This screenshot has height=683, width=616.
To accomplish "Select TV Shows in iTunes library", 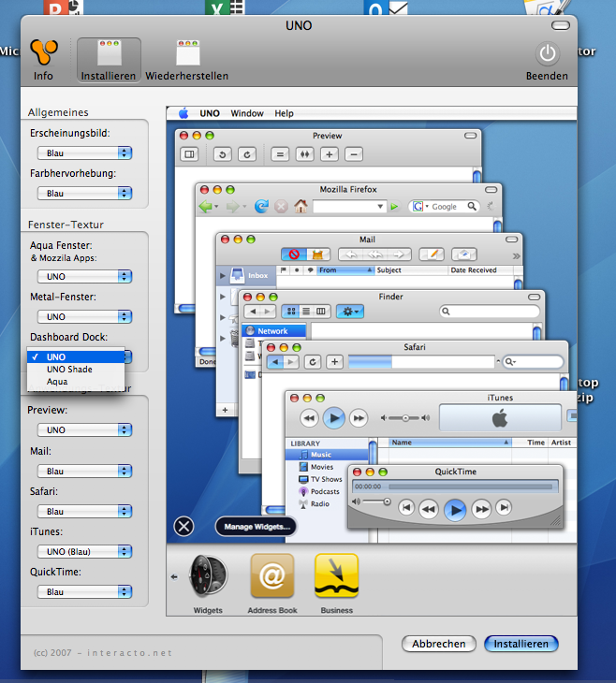I will 327,479.
